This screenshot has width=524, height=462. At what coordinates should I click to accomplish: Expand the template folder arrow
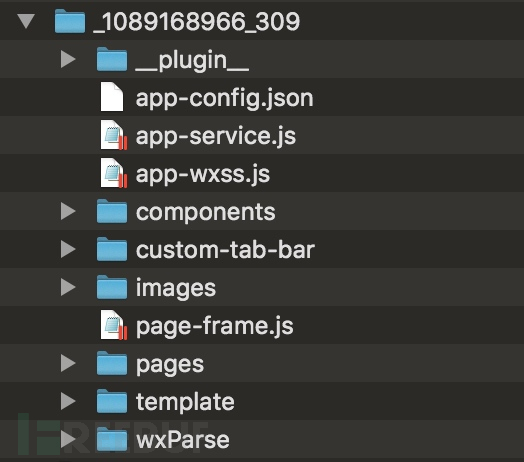(x=68, y=401)
